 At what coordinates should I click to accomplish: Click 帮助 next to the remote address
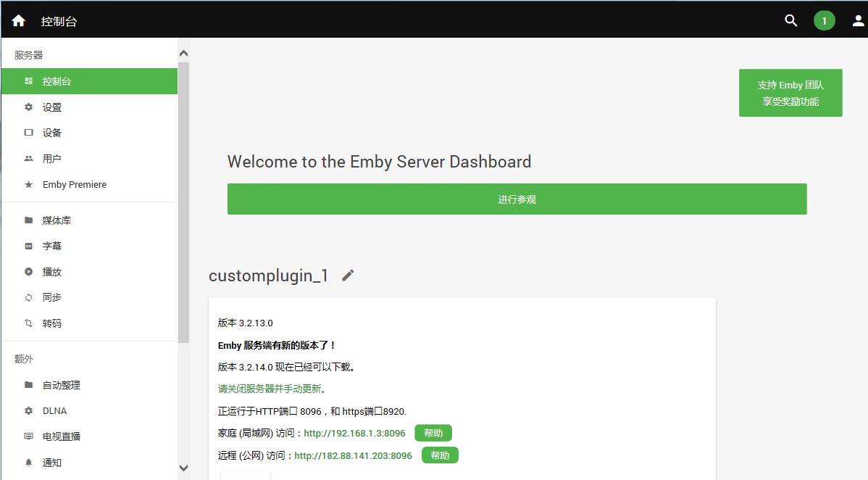(440, 455)
